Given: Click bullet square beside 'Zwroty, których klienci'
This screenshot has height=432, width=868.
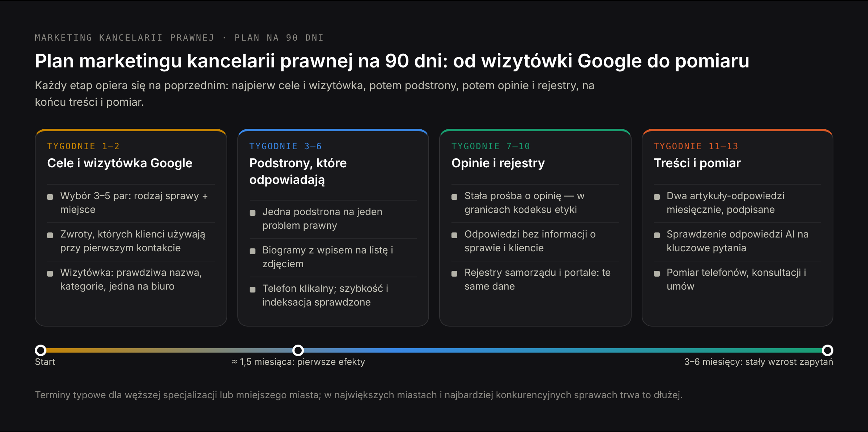Looking at the screenshot, I should point(50,235).
